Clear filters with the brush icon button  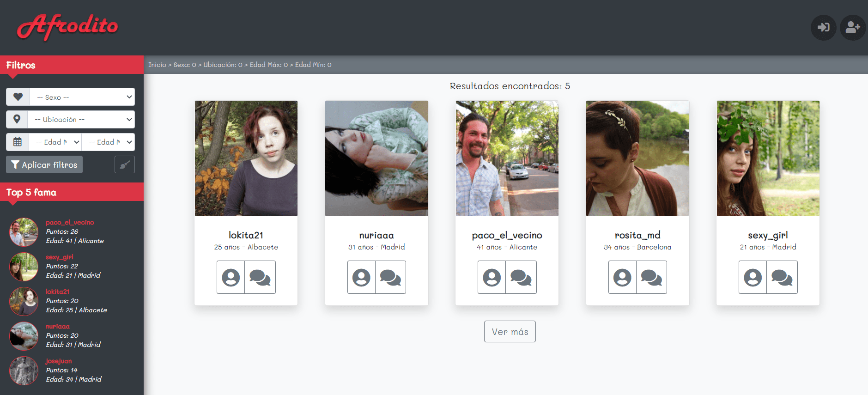[125, 164]
